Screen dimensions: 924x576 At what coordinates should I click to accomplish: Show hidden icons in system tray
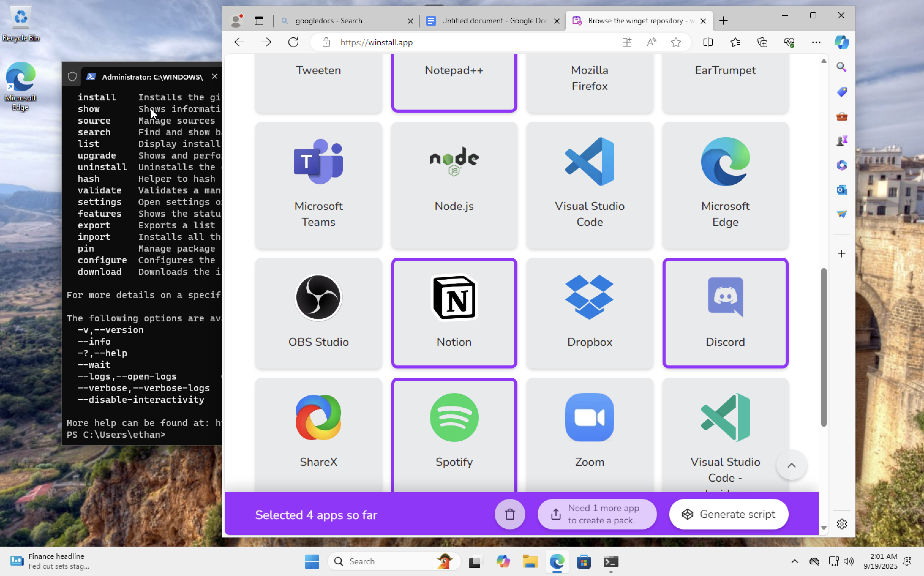[x=794, y=561]
